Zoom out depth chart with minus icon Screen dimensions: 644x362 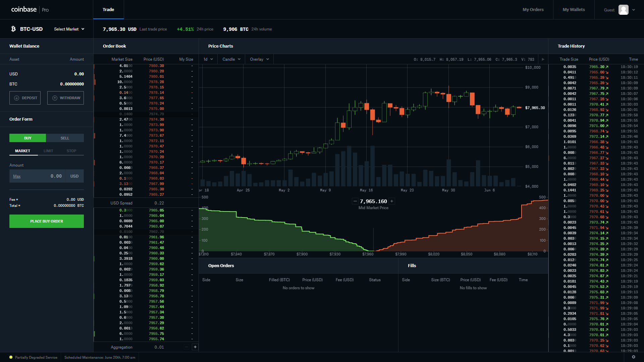355,201
